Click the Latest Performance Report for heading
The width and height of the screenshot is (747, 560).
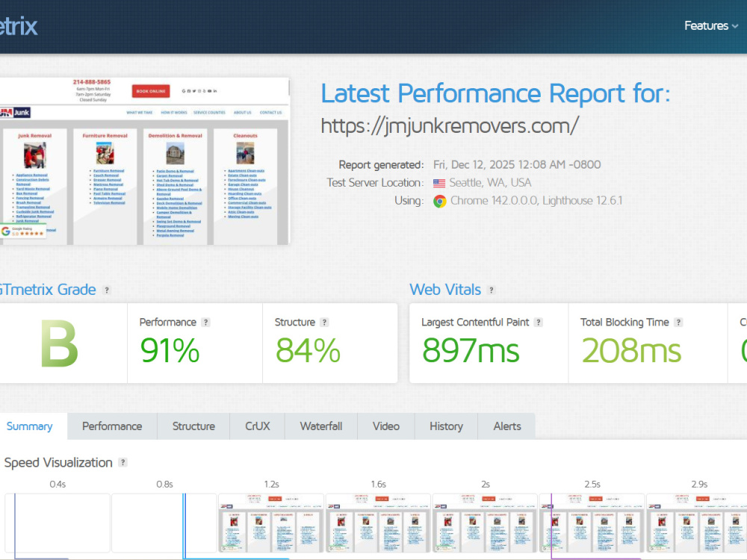tap(495, 93)
